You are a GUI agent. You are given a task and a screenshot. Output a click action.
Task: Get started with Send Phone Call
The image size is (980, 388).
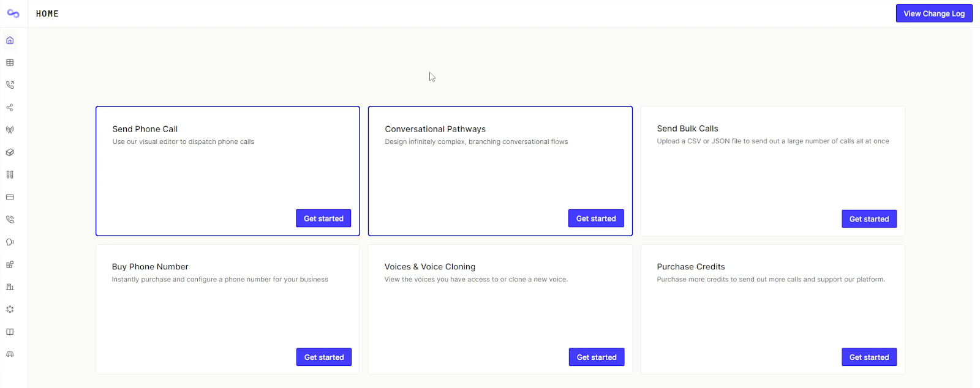pos(323,218)
